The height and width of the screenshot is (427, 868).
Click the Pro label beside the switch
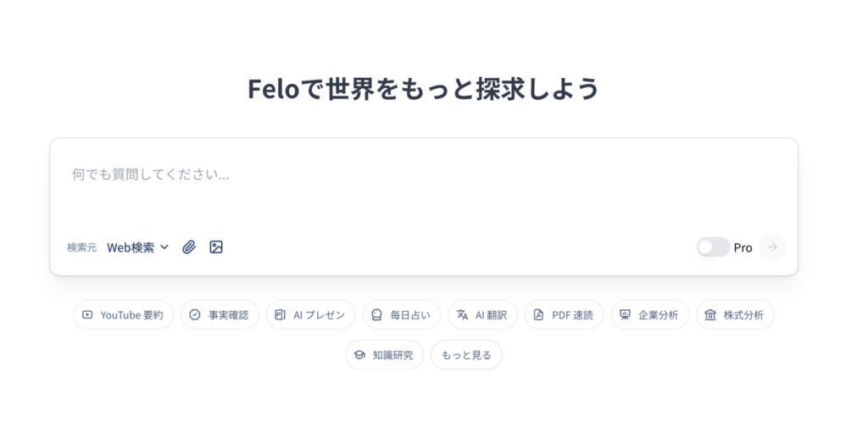pos(743,247)
